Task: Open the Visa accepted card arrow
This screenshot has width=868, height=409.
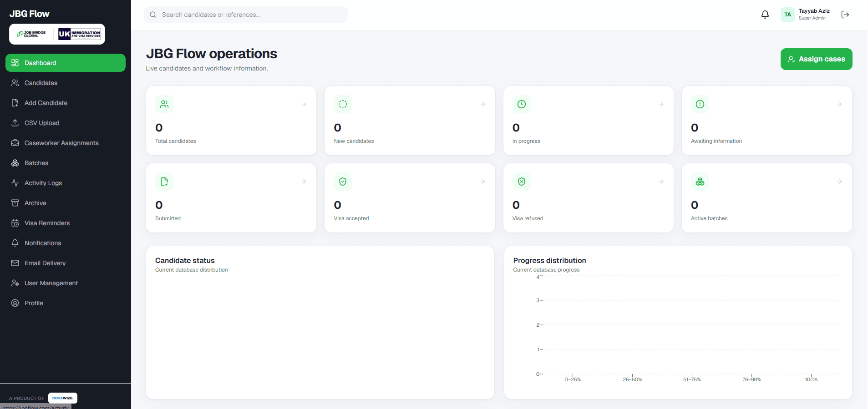Action: (482, 182)
